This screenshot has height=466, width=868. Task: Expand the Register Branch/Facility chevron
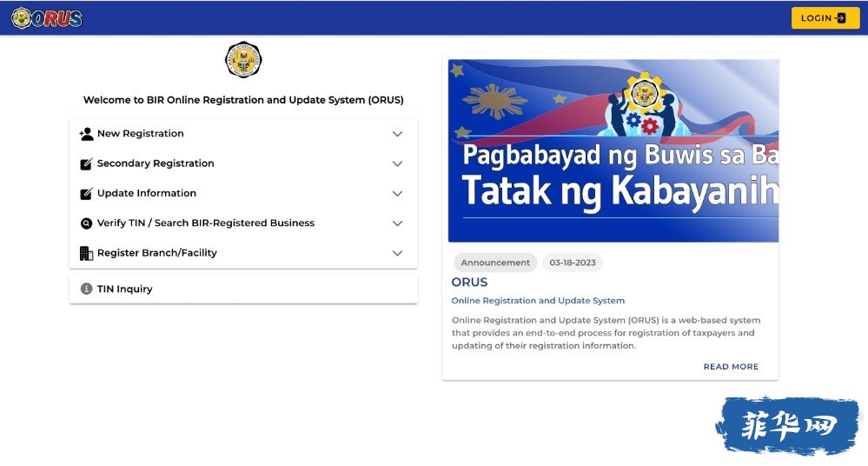click(x=397, y=253)
